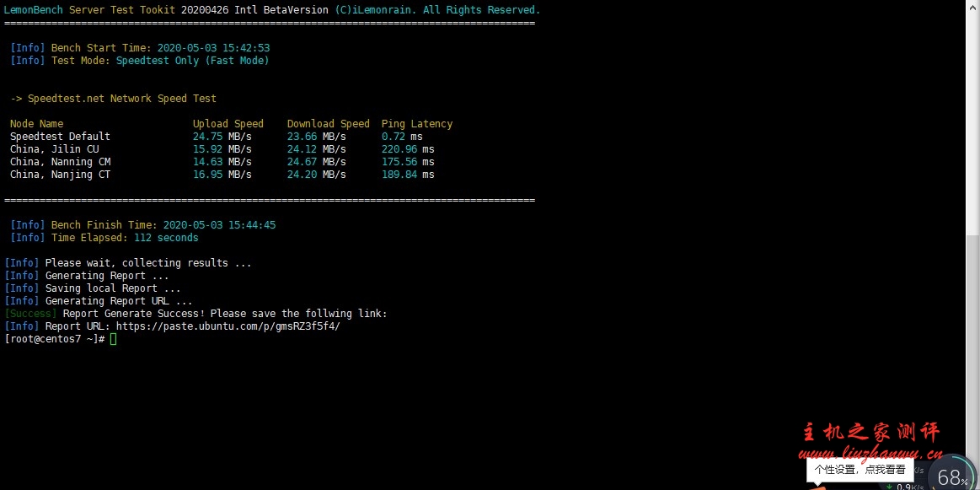This screenshot has width=980, height=490.
Task: Select the China, Nanning CM node name
Action: point(60,162)
